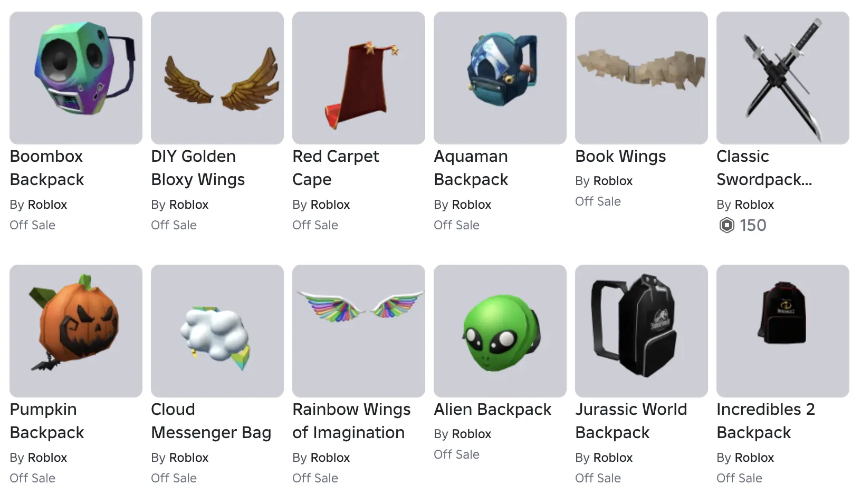
Task: Open the Red Carpet Cape item image
Action: click(x=359, y=78)
